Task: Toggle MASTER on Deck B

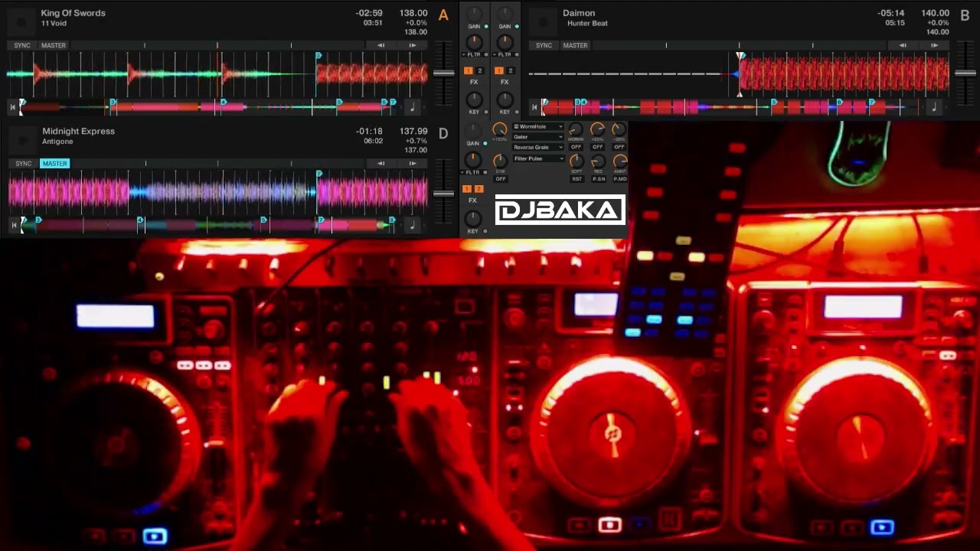Action: click(575, 45)
